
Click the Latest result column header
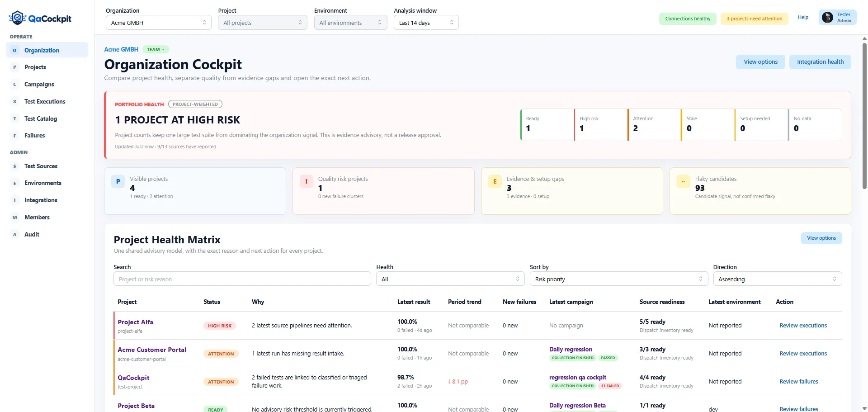tap(414, 302)
